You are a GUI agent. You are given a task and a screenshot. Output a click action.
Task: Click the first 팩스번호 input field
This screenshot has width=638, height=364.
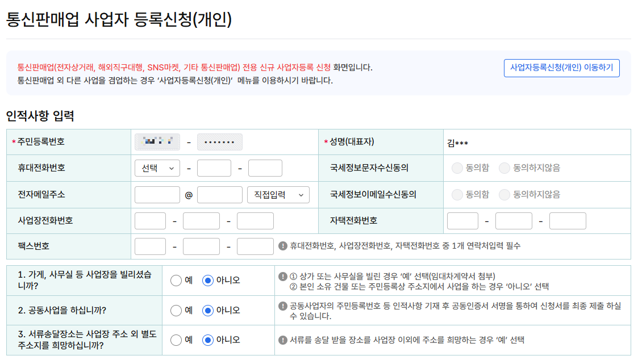[150, 246]
